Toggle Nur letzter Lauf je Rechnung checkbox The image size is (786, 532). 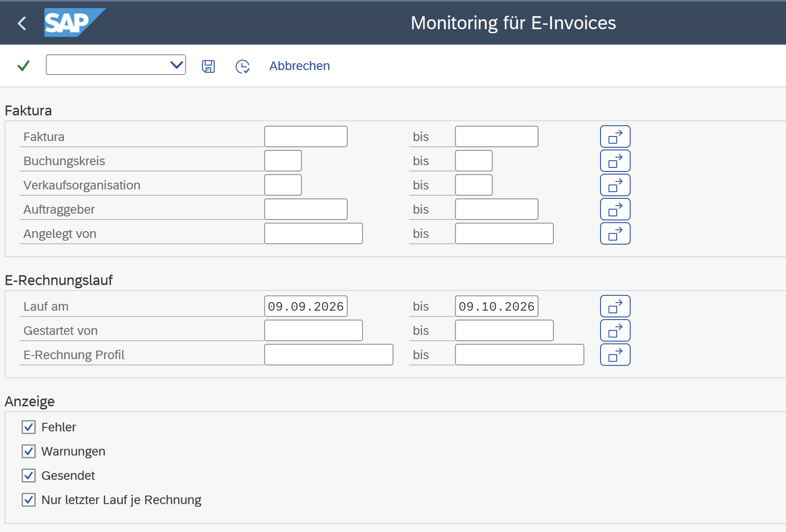pos(29,500)
